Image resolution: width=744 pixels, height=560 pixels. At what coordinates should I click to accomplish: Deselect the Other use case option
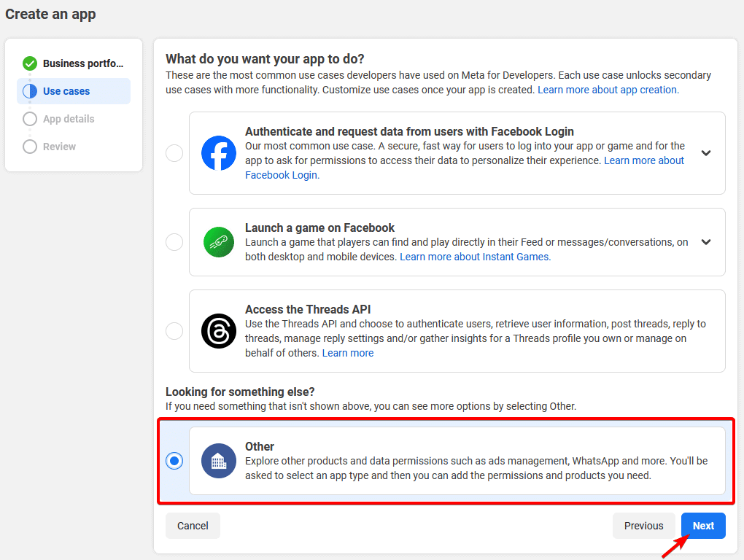[x=174, y=461]
